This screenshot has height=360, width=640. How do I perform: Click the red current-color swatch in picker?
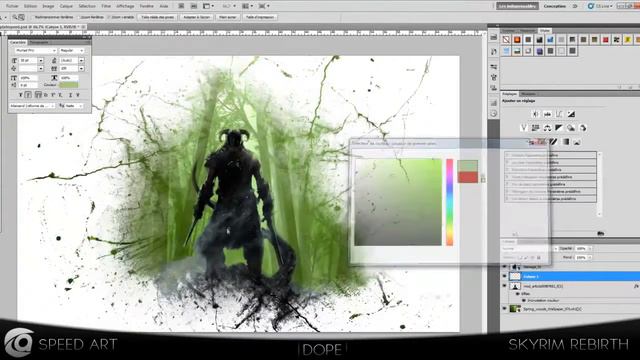coord(468,177)
